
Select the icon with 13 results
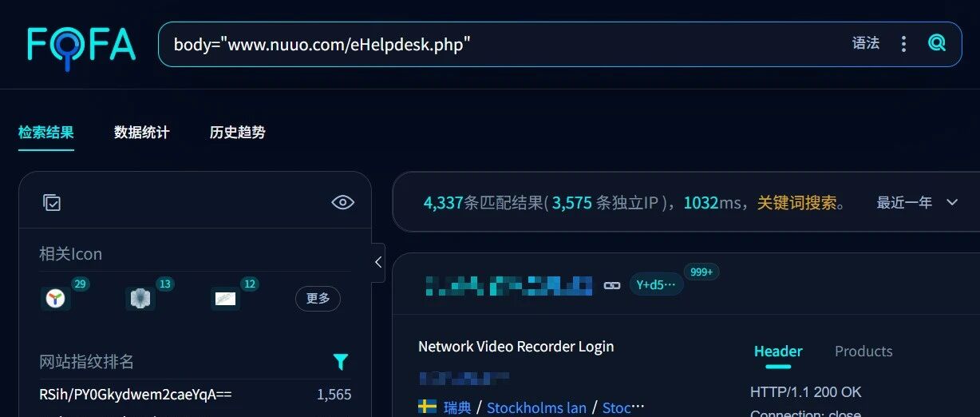140,299
